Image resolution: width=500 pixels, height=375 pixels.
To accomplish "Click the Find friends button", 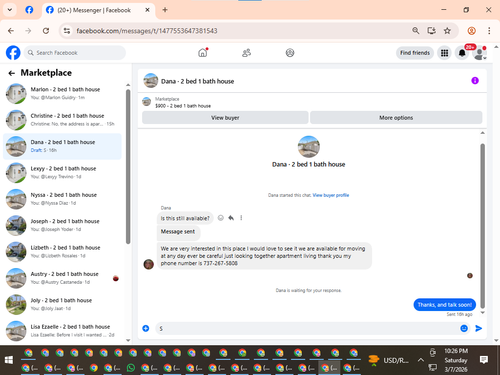I will click(415, 53).
